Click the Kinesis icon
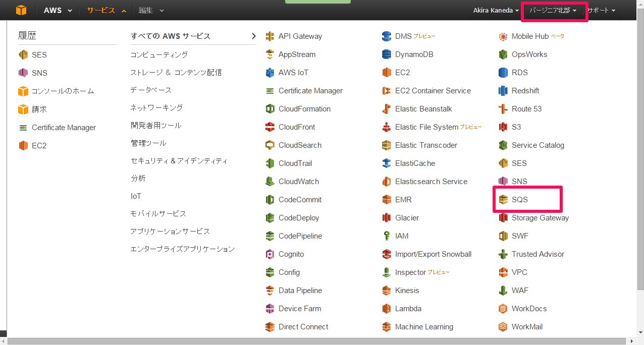Screen dimensions: 644x345 pos(387,291)
